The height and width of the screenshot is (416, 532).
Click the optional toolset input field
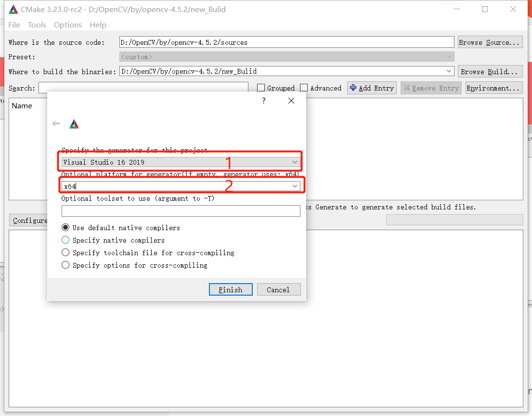(181, 211)
